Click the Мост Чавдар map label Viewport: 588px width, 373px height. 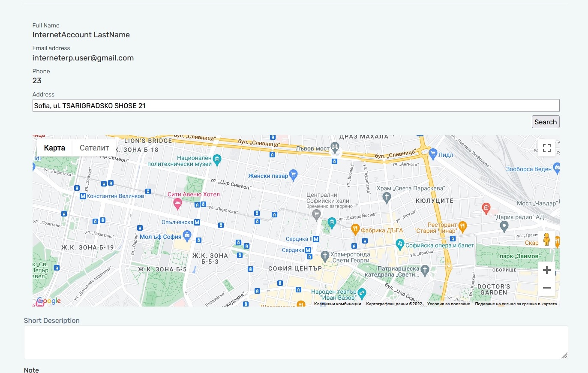(x=537, y=203)
